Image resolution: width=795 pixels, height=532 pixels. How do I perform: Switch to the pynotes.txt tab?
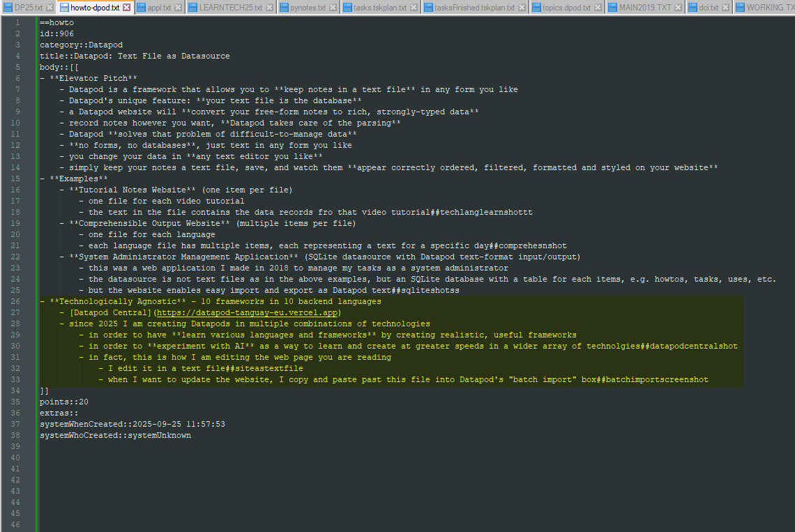(x=308, y=8)
